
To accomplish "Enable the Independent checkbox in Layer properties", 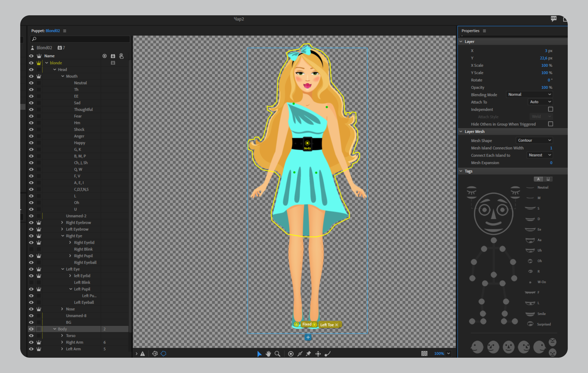I will coord(550,109).
